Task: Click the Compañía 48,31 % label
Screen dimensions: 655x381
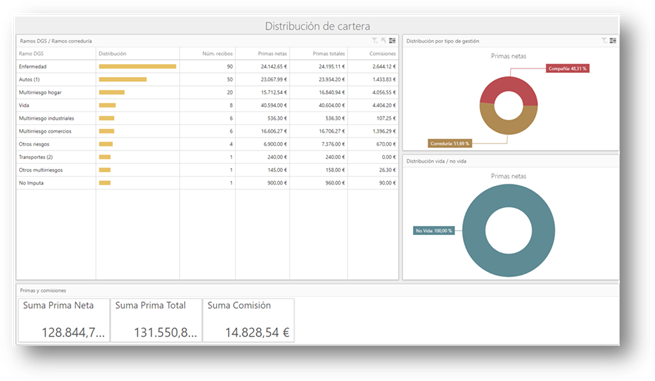Action: point(567,69)
